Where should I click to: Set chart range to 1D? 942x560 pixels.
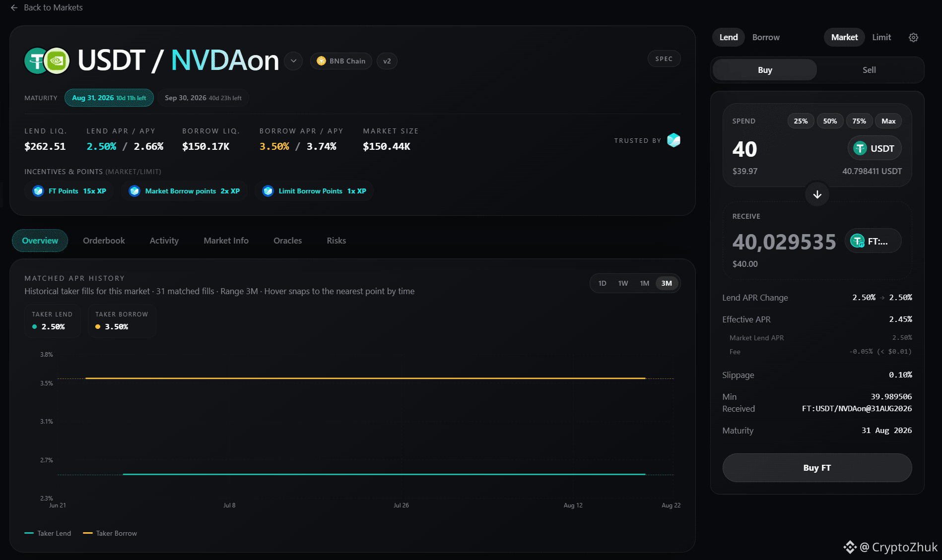[602, 283]
